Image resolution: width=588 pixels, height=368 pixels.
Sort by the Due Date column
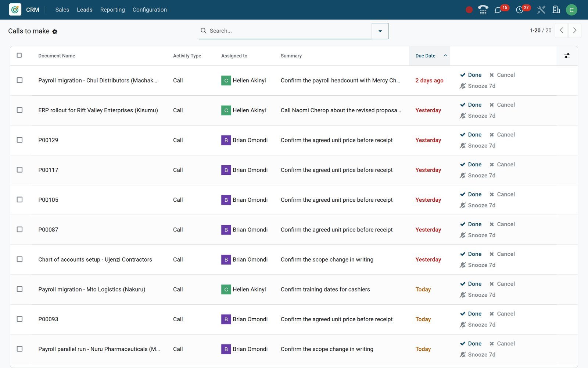[429, 56]
